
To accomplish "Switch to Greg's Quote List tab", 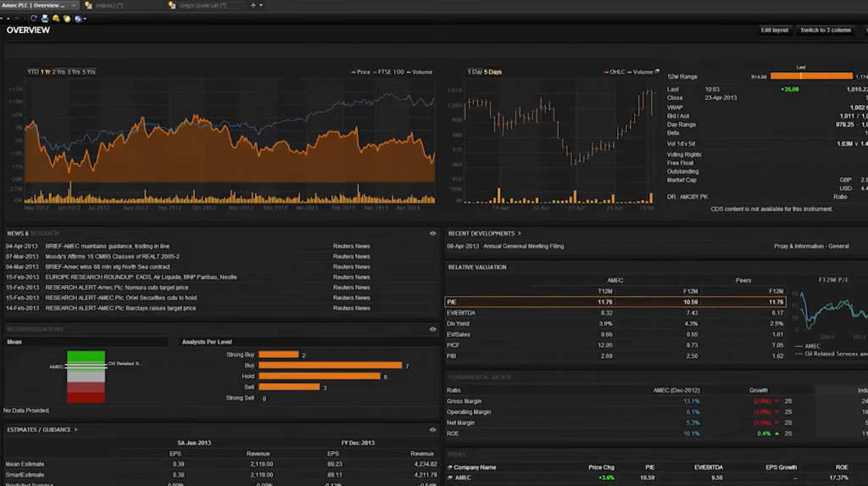I will pos(200,5).
